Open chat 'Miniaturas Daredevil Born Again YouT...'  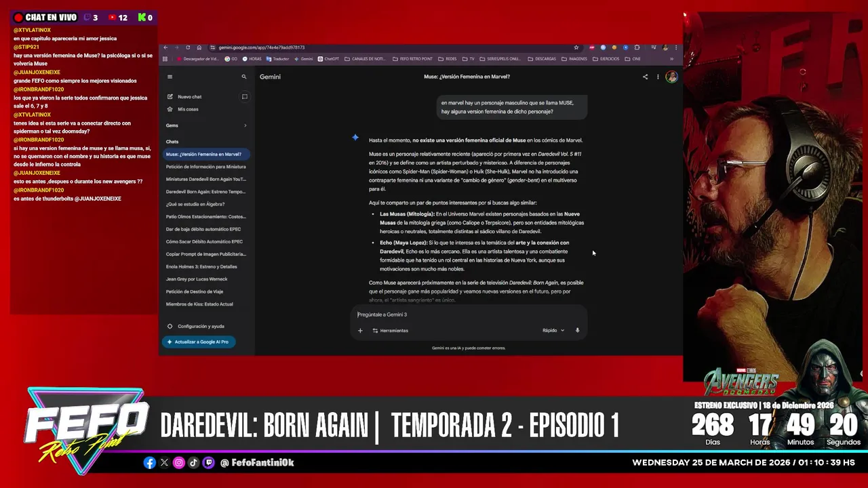pyautogui.click(x=206, y=179)
